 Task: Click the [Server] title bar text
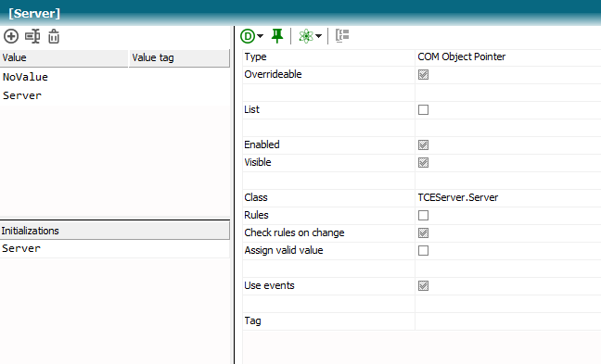pyautogui.click(x=34, y=13)
